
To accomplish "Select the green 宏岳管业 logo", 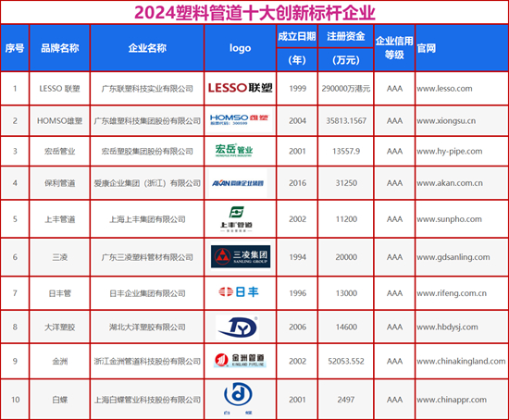I will click(234, 150).
